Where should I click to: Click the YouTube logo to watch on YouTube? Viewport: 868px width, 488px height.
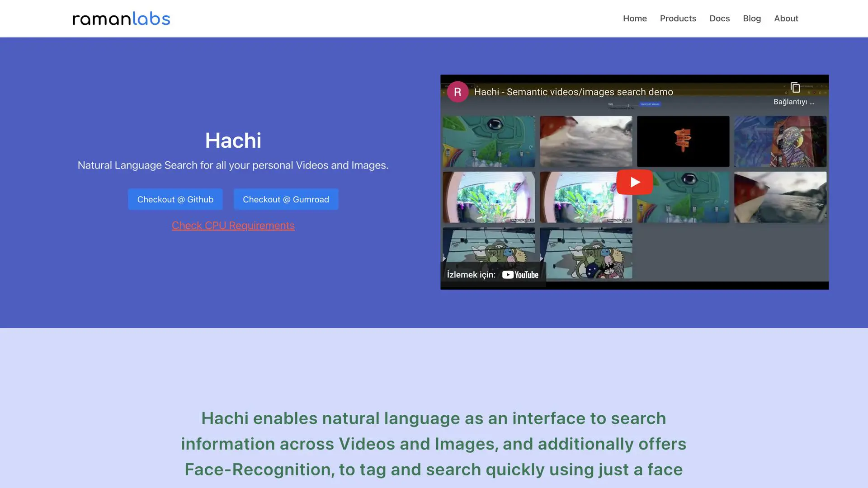pyautogui.click(x=520, y=274)
